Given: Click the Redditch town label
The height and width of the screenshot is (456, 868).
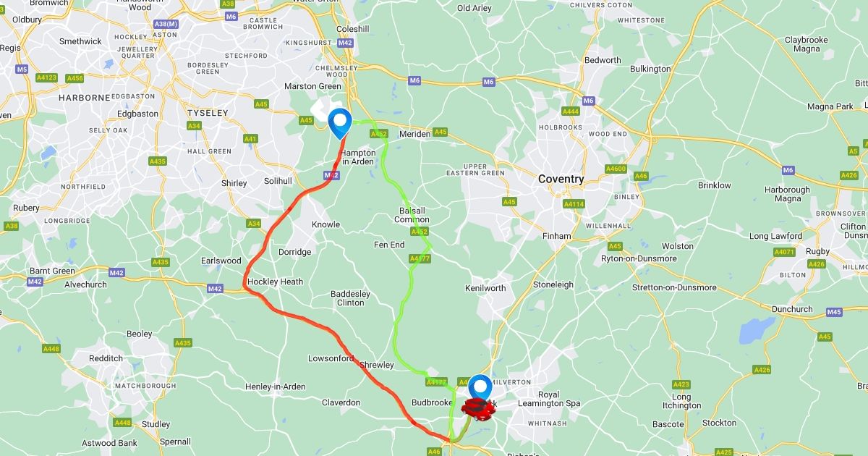Looking at the screenshot, I should [106, 358].
